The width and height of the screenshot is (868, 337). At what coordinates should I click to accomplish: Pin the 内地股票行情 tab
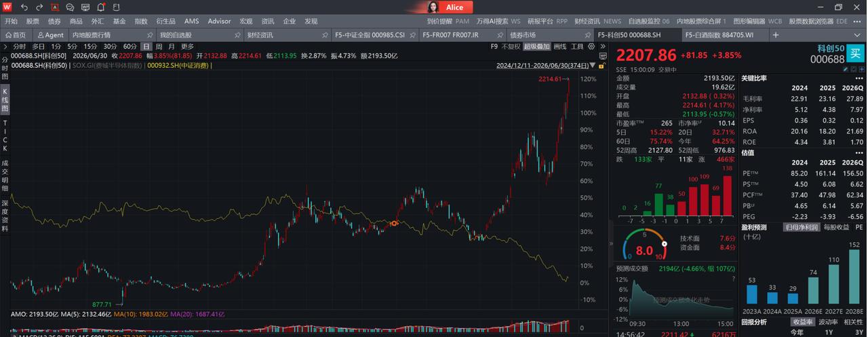(149, 35)
